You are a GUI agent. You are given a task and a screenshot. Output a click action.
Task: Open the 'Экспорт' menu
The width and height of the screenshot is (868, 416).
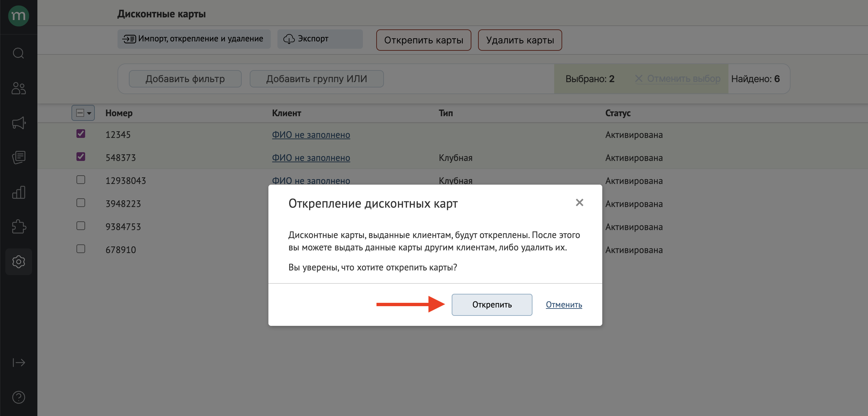pos(319,39)
